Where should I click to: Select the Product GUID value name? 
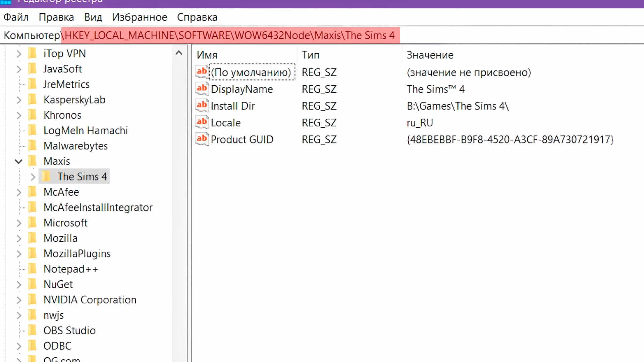click(242, 139)
